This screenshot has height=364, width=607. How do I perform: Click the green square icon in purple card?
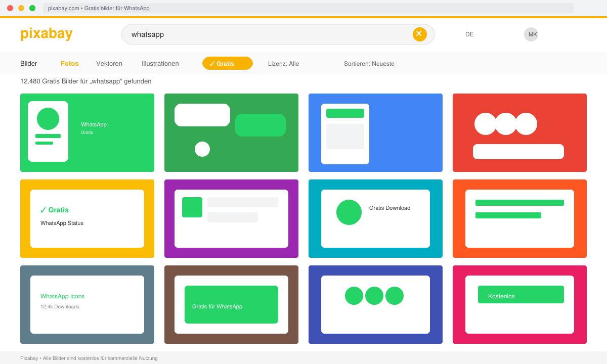pyautogui.click(x=192, y=207)
